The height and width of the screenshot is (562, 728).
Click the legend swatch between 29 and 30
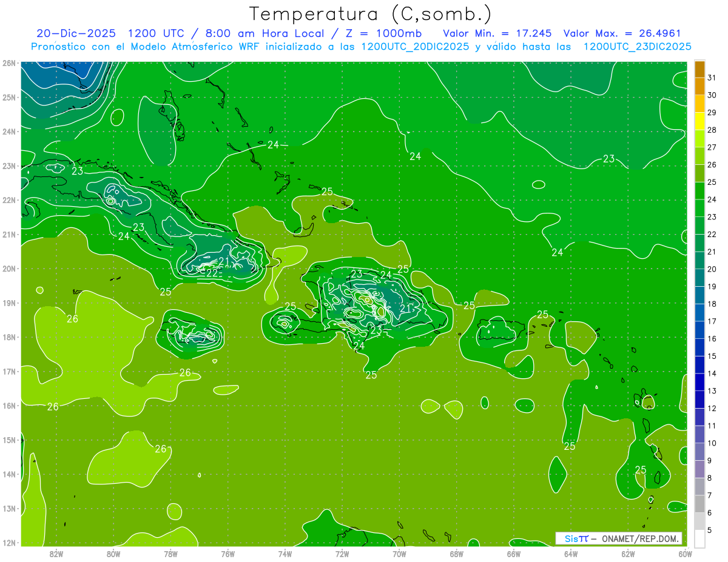(699, 104)
